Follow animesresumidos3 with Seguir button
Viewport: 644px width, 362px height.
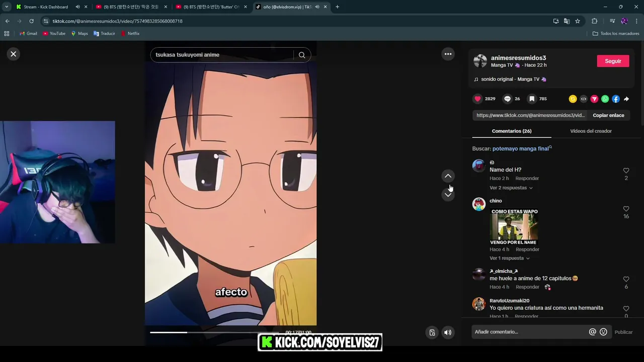pyautogui.click(x=613, y=61)
